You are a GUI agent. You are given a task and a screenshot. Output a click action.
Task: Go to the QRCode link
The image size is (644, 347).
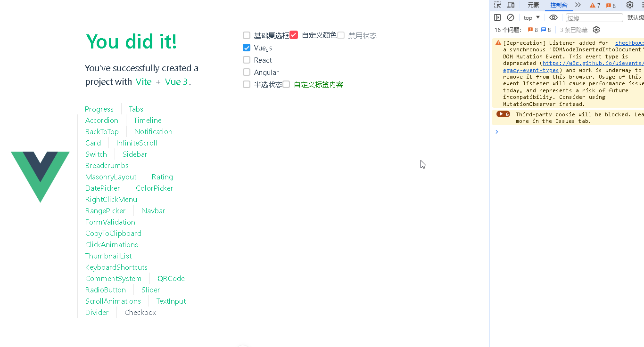coord(171,278)
